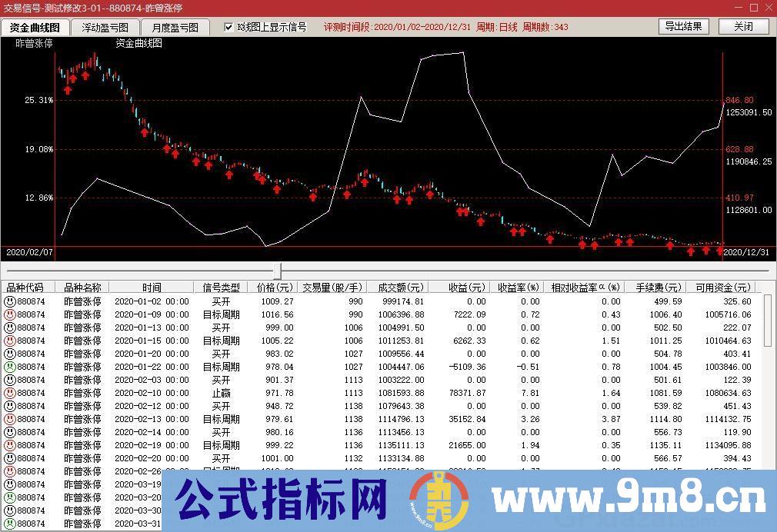The height and width of the screenshot is (532, 777).
Task: Click the red smiley icon of the 2020-01-15 row
Action: [x=10, y=341]
